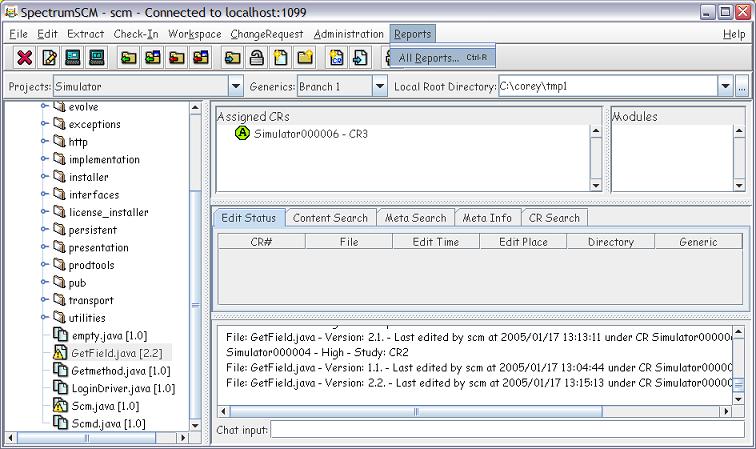Screen dimensions: 756x449
Task: Click the pencil edit file toolbar icon
Action: click(49, 58)
